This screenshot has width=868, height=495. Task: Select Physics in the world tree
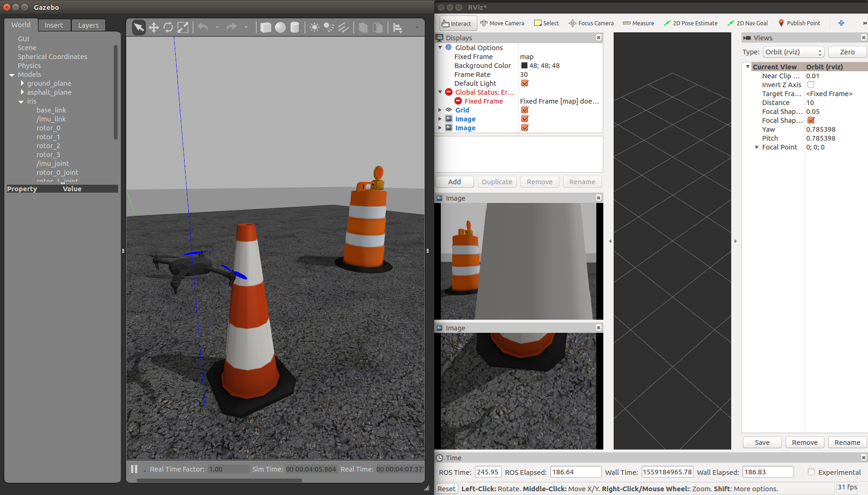29,66
